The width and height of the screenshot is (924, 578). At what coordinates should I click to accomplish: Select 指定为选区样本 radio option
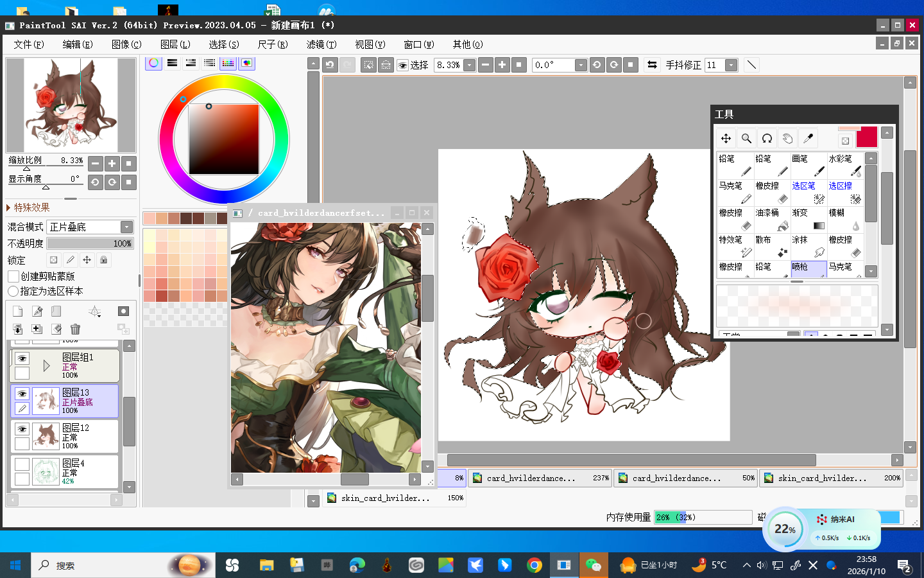[x=13, y=291]
